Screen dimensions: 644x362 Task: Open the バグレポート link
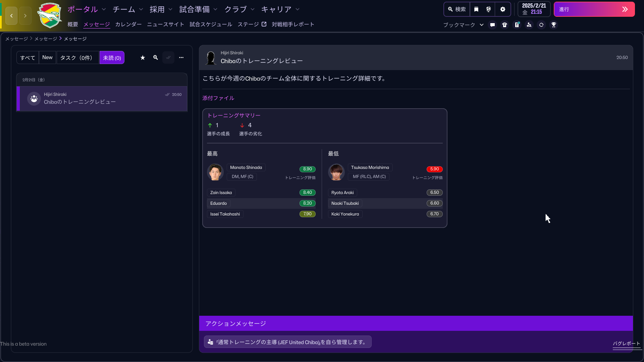click(x=627, y=344)
